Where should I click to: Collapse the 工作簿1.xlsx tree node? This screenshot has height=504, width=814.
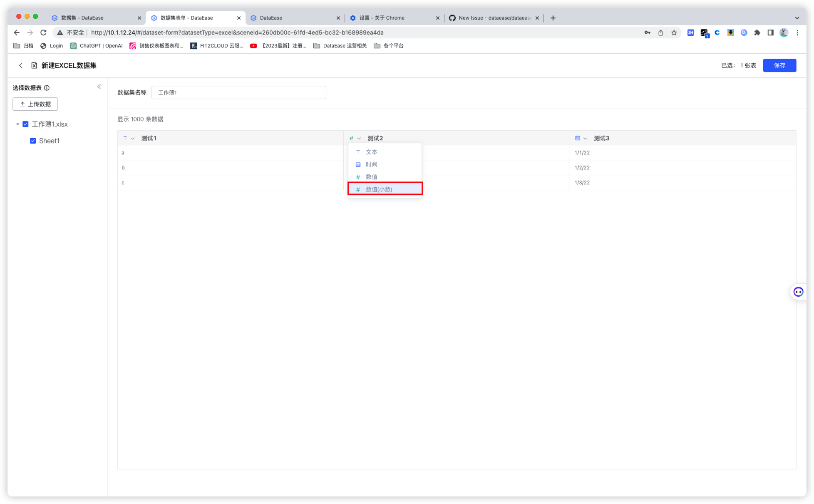pyautogui.click(x=18, y=124)
